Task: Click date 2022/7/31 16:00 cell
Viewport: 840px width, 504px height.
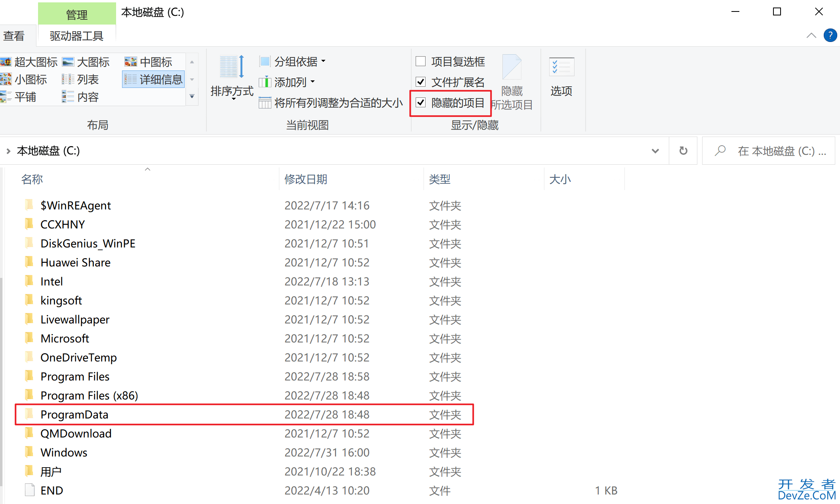Action: click(x=327, y=453)
